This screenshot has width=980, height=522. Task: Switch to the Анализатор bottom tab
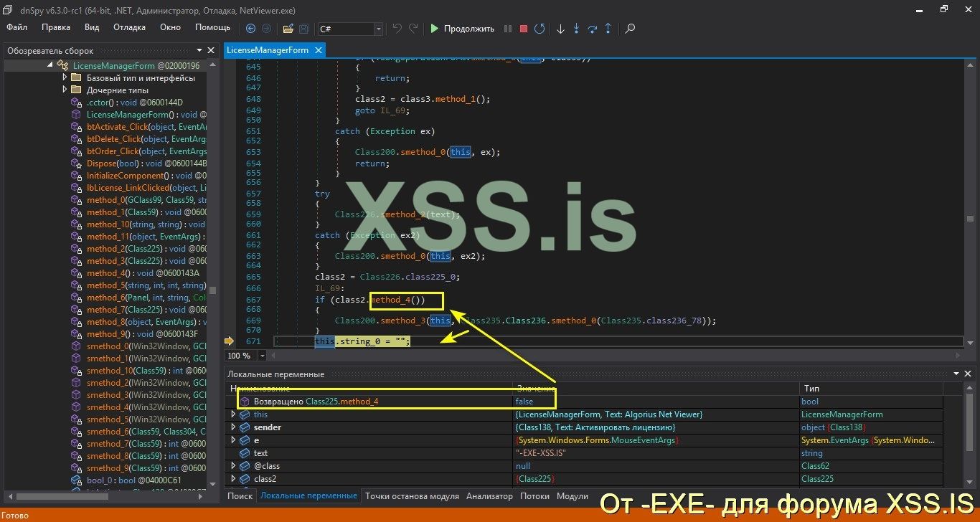pos(489,495)
